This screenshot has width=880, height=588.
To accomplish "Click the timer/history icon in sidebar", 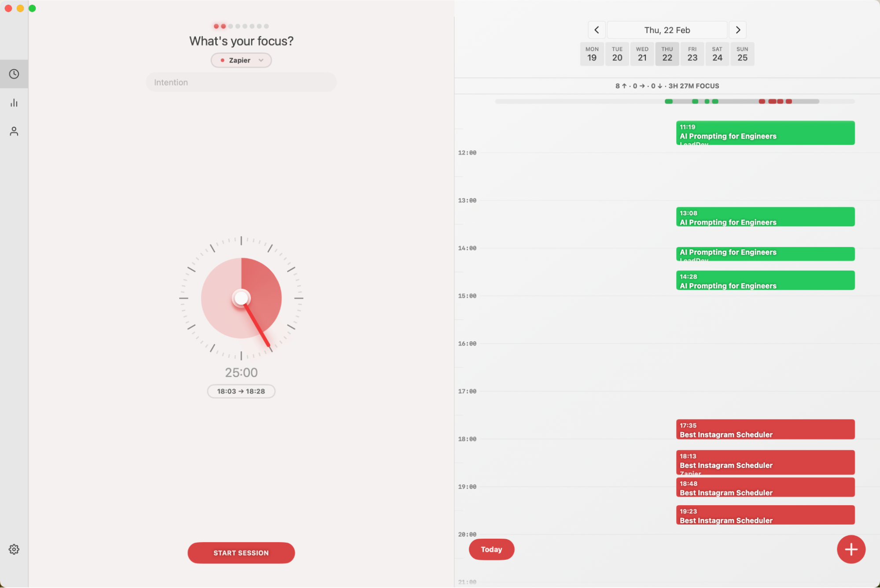I will 14,73.
